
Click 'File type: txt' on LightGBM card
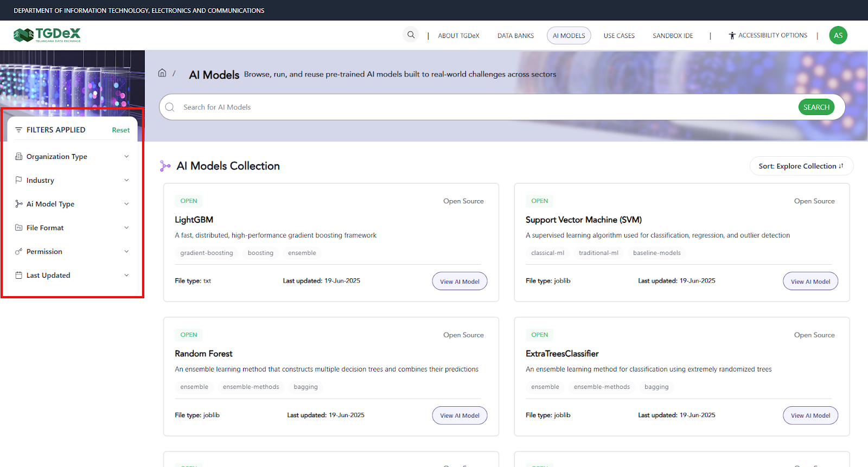pyautogui.click(x=193, y=281)
